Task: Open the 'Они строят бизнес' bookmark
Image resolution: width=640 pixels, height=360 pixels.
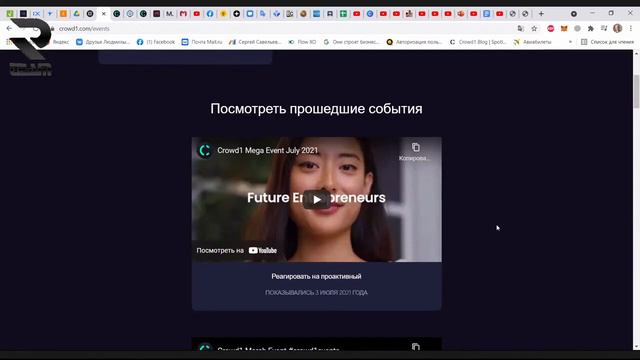Action: coord(351,42)
